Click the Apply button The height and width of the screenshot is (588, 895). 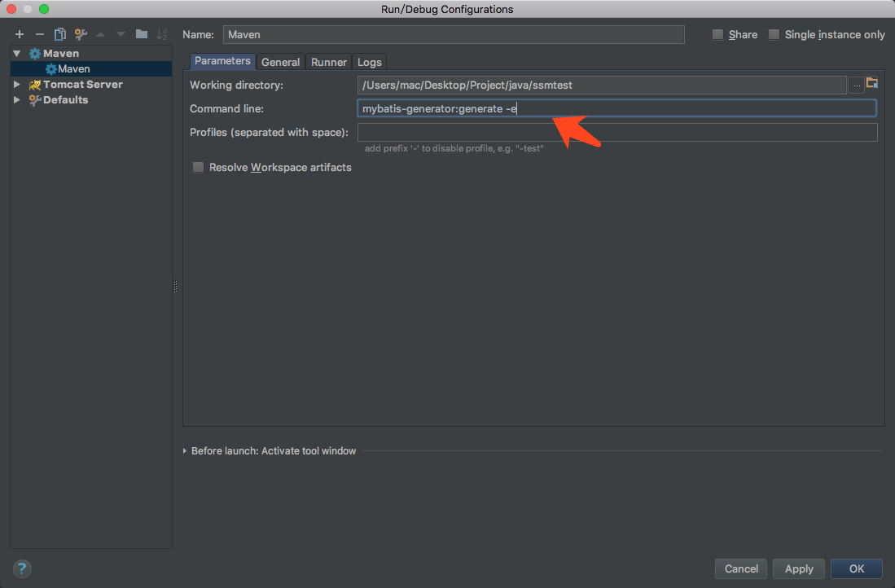[x=799, y=568]
